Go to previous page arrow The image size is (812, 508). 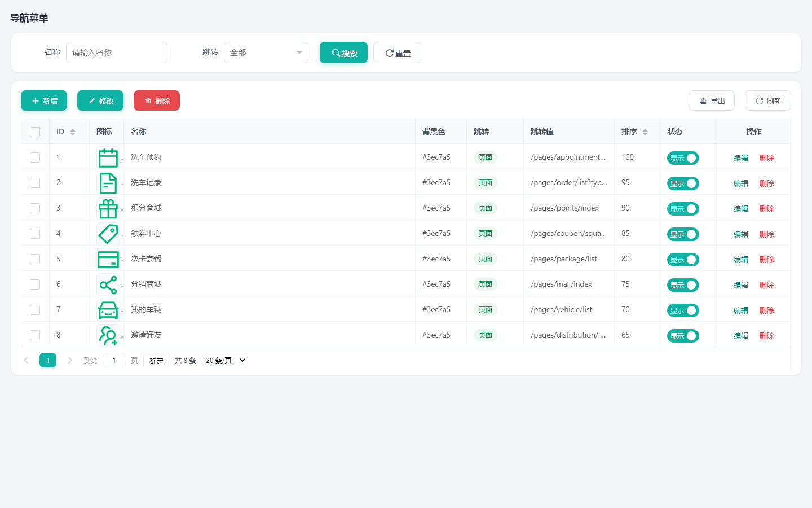click(x=26, y=360)
